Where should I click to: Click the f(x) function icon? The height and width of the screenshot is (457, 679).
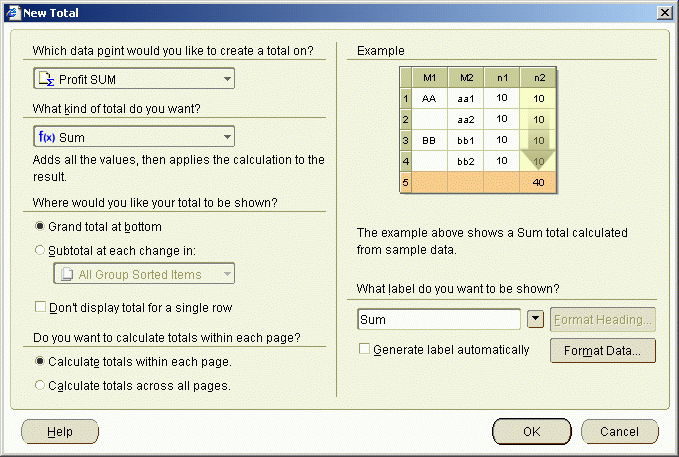point(47,137)
